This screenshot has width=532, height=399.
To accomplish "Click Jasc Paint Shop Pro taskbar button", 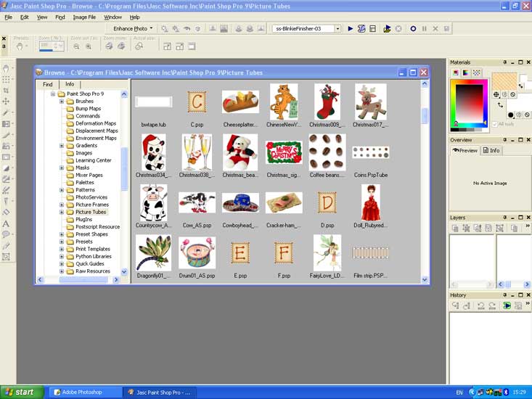I will click(160, 392).
